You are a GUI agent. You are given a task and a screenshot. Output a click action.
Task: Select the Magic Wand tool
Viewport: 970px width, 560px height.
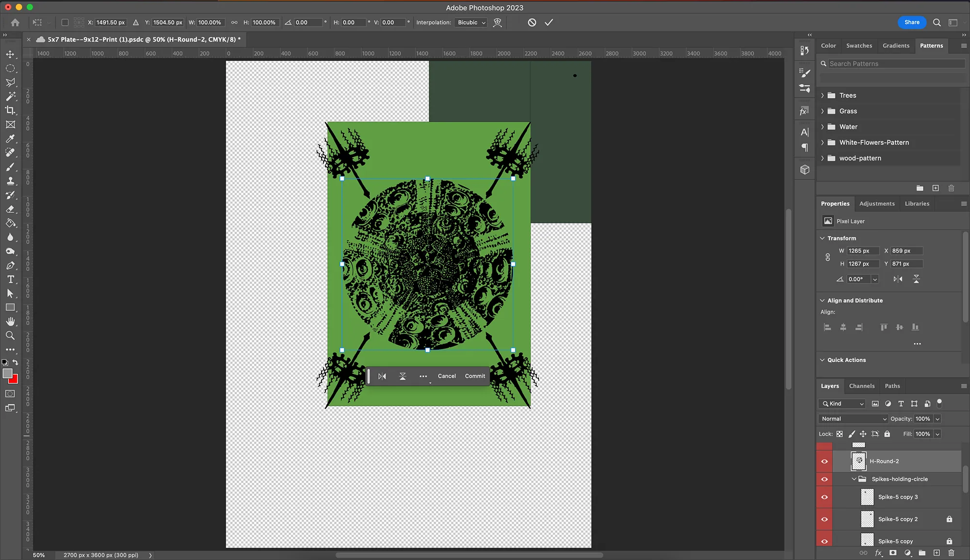[x=10, y=96]
